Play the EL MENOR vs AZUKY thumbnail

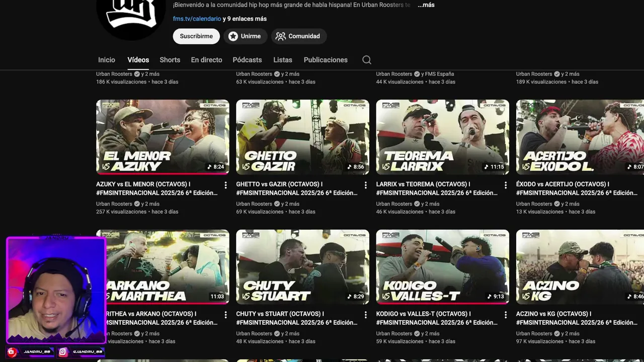tap(163, 137)
